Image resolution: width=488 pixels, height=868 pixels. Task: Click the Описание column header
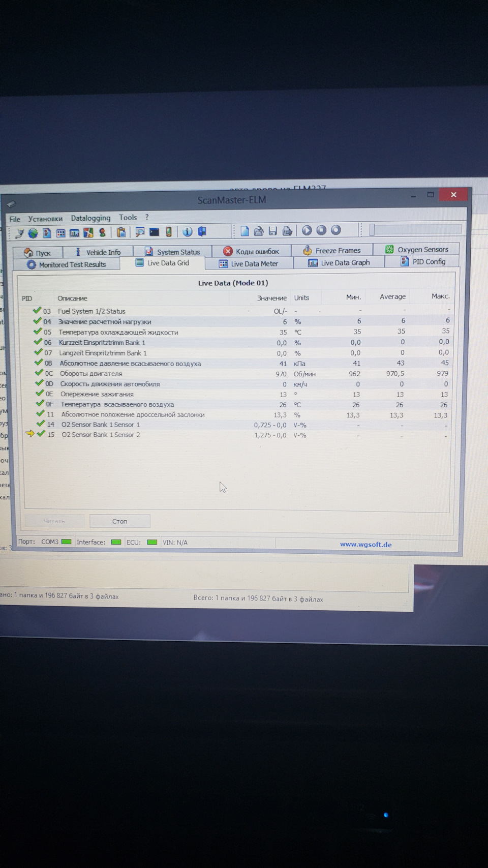pos(72,298)
